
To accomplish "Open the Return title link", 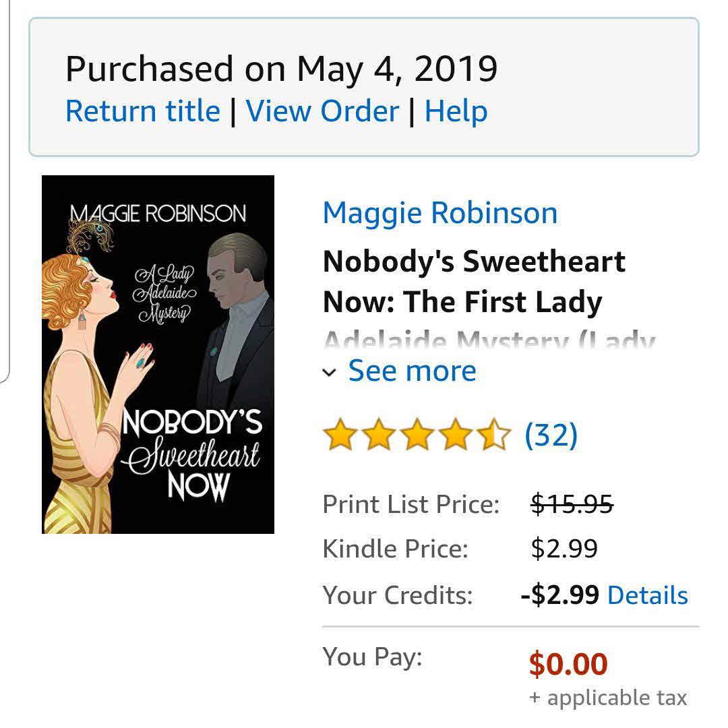I will point(143,111).
